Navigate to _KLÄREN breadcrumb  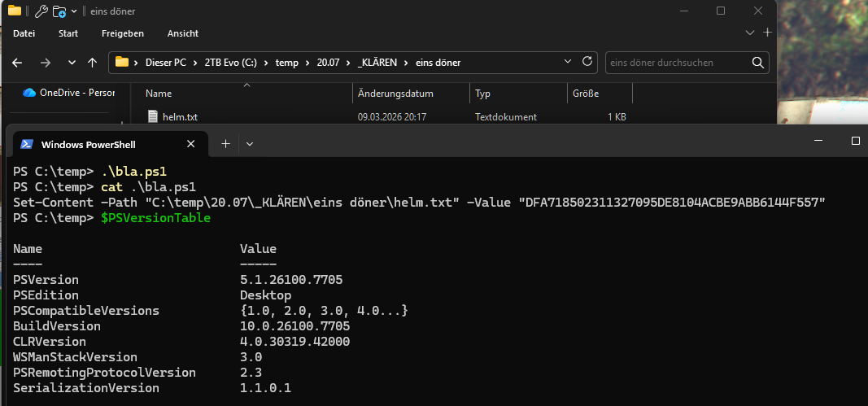point(377,63)
